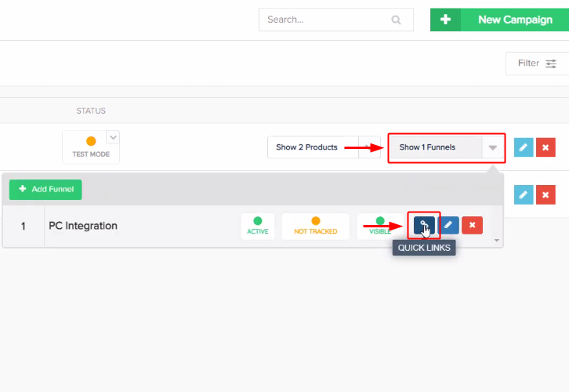Image resolution: width=569 pixels, height=392 pixels.
Task: Toggle the ACTIVE status of the funnel
Action: (x=258, y=226)
